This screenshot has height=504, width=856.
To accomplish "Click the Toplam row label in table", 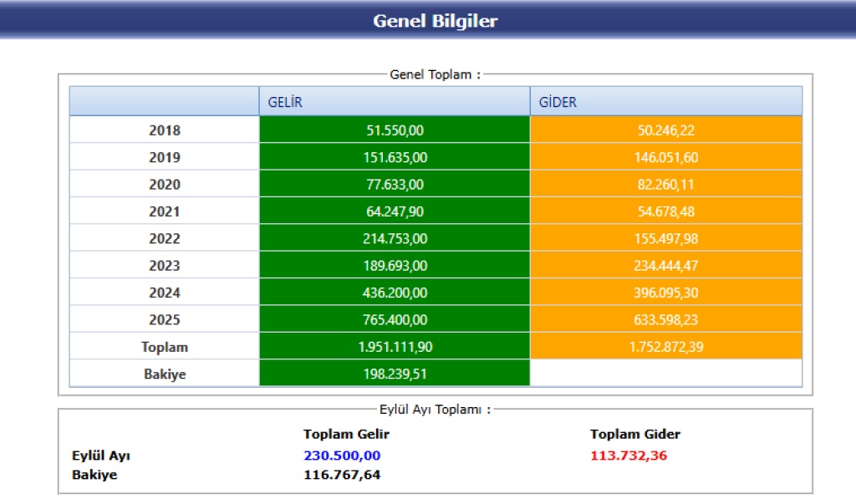I will (165, 347).
